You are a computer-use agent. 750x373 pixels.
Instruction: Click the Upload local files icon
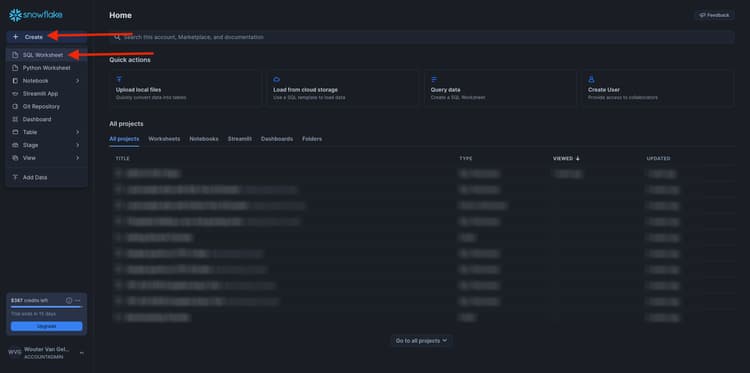pos(119,79)
